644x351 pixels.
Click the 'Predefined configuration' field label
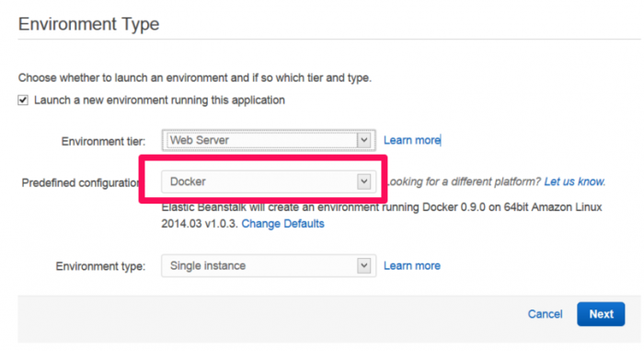click(81, 182)
